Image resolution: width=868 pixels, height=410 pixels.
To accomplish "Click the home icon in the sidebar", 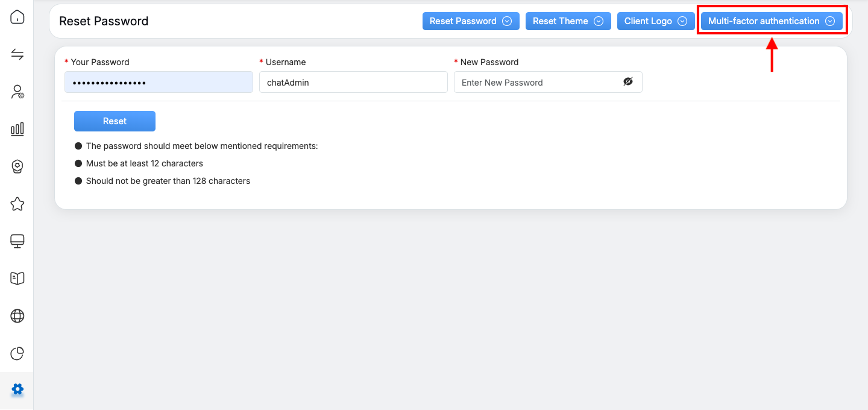I will point(17,17).
